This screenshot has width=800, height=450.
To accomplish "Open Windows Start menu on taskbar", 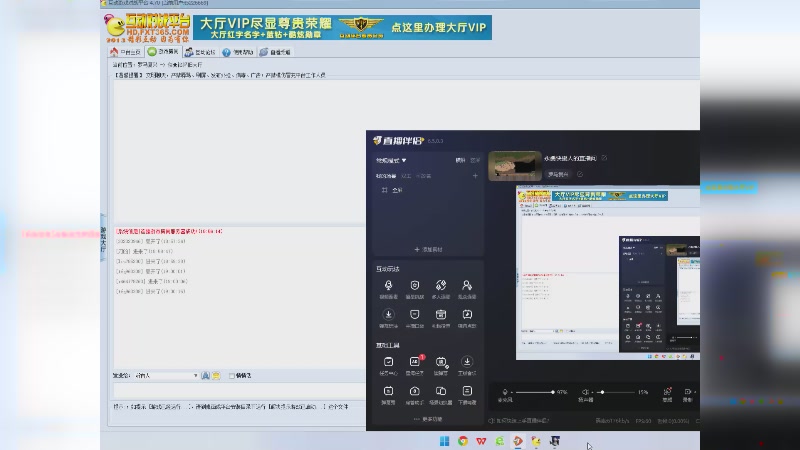I will (x=444, y=441).
